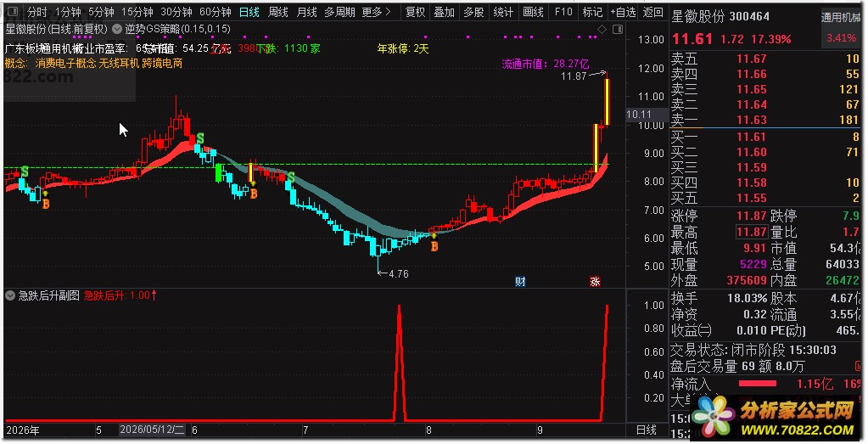This screenshot has height=444, width=868.
Task: Expand the 急跌后升副图 indicator dropdown arrow
Action: (x=10, y=295)
